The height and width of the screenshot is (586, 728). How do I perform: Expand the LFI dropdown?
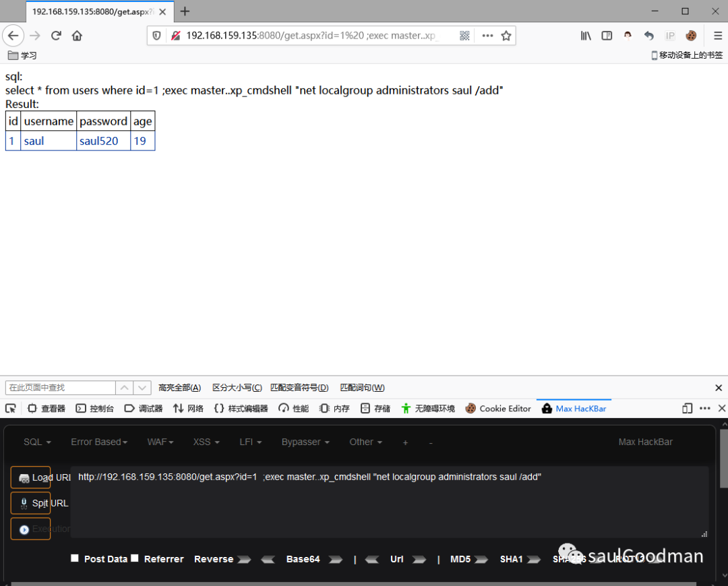(250, 442)
